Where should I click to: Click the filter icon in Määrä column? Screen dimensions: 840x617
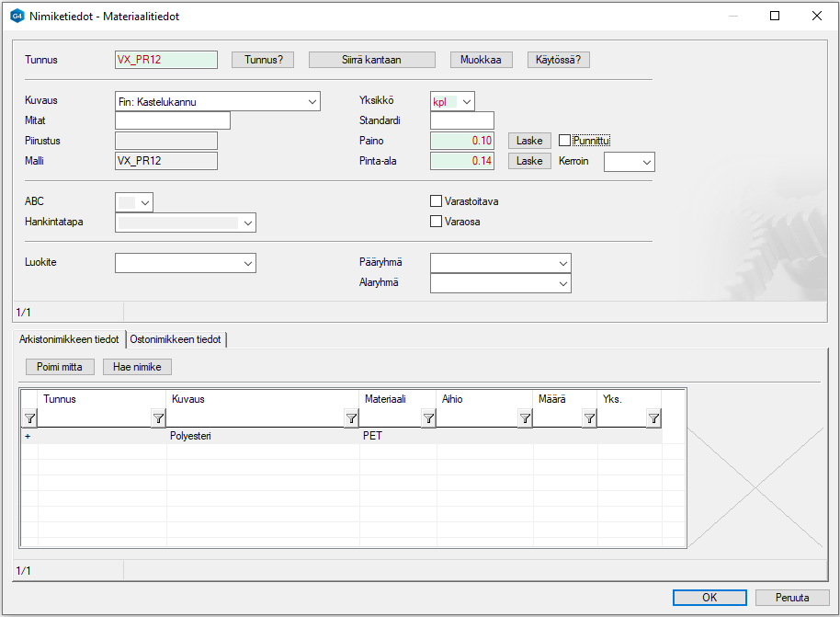pyautogui.click(x=589, y=418)
